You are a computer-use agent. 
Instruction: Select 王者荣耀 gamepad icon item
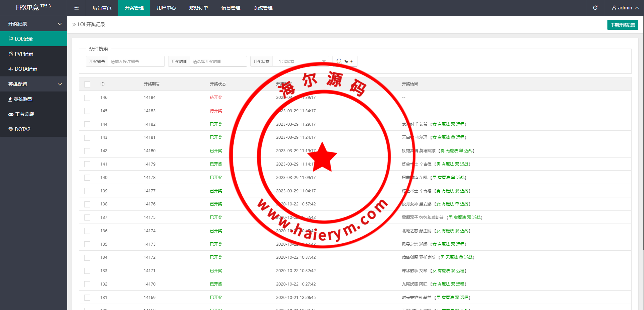[11, 114]
